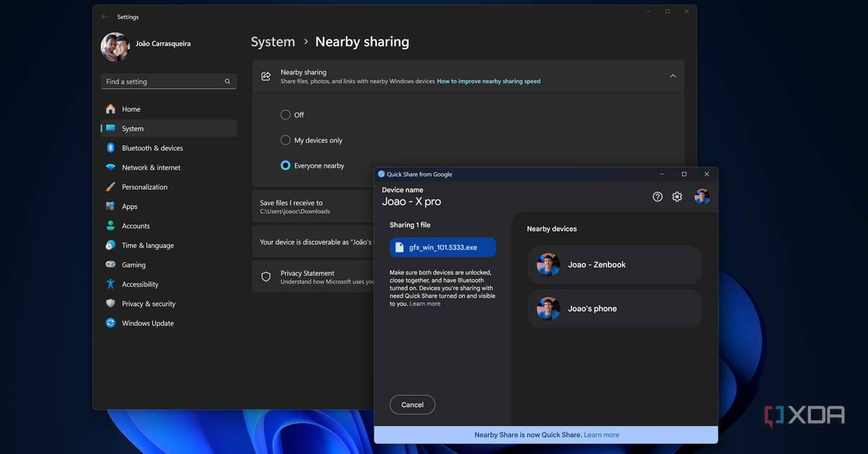The height and width of the screenshot is (454, 868).
Task: Click João Carrasqueira profile picture
Action: [x=115, y=47]
